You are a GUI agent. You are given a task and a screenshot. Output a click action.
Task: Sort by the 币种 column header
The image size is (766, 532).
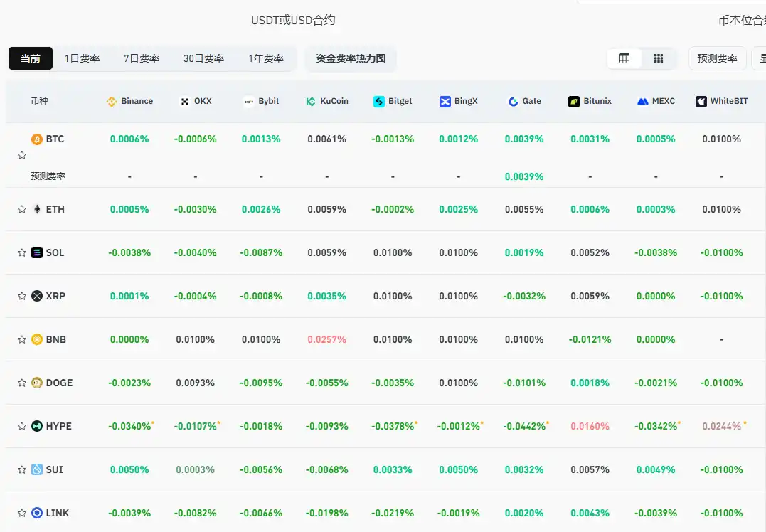40,101
